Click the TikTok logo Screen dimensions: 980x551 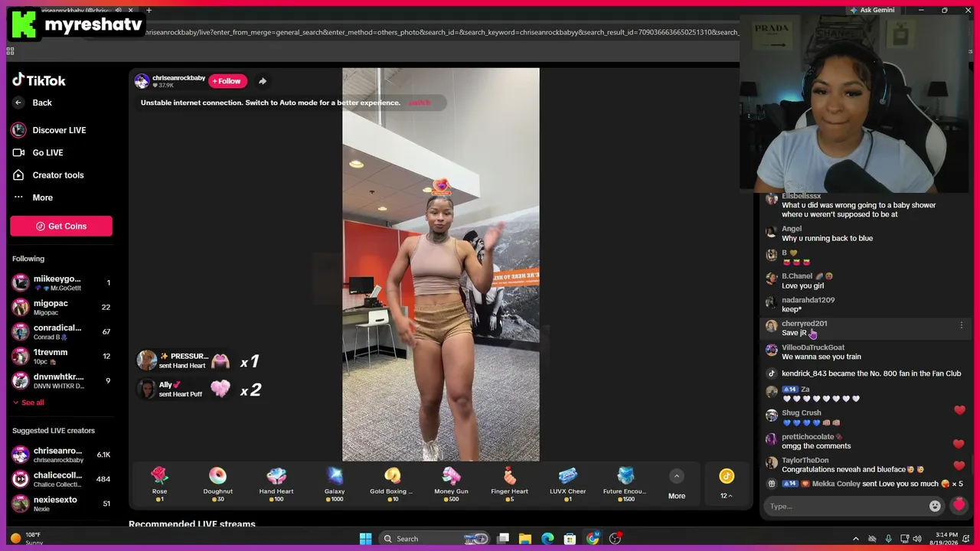pyautogui.click(x=39, y=80)
